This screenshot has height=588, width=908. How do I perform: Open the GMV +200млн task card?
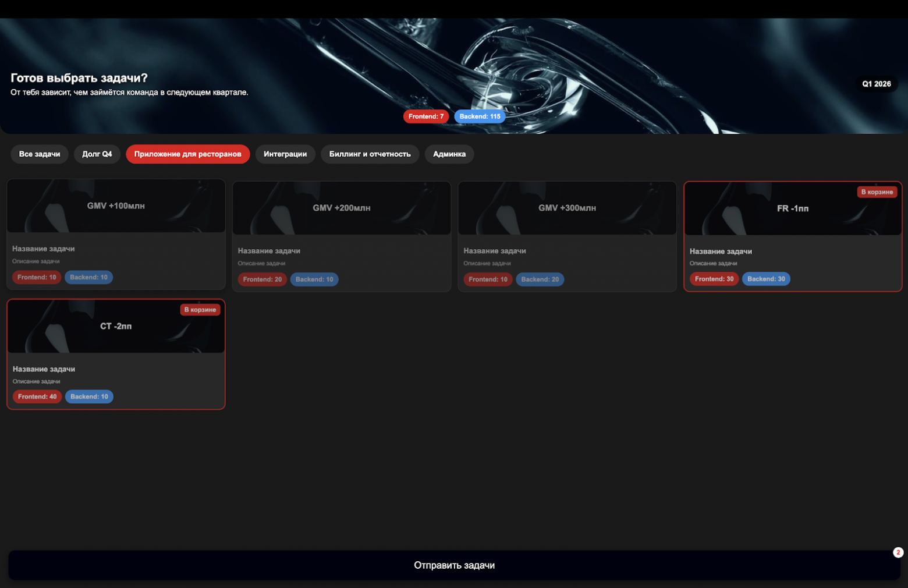(342, 208)
